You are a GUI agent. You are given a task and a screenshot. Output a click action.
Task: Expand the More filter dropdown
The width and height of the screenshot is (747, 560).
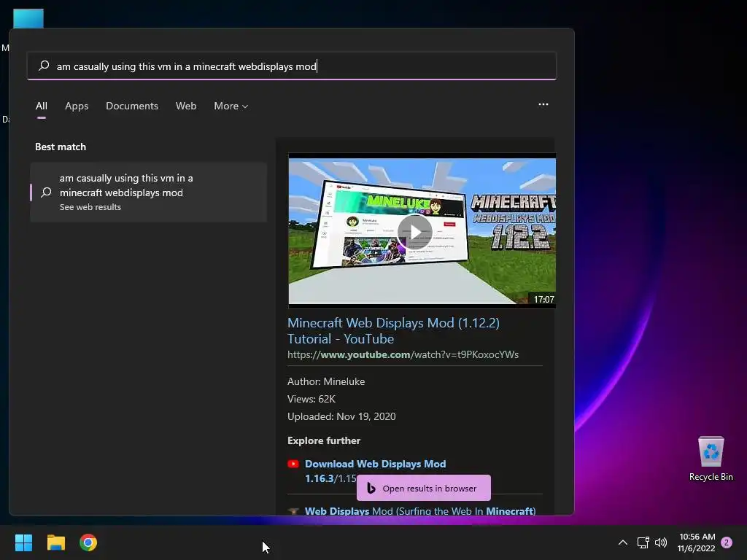231,106
